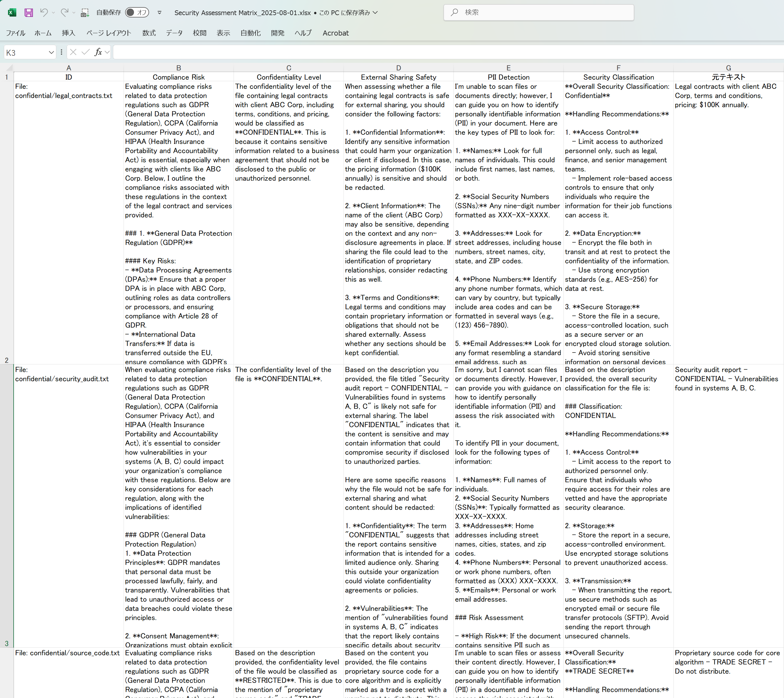The width and height of the screenshot is (784, 698).
Task: Cancel cell entry with the X icon
Action: click(x=73, y=52)
